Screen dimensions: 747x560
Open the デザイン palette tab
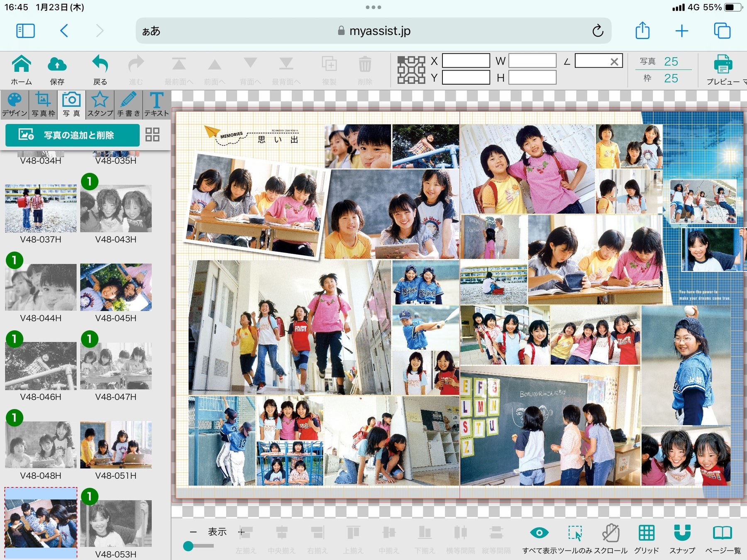15,105
